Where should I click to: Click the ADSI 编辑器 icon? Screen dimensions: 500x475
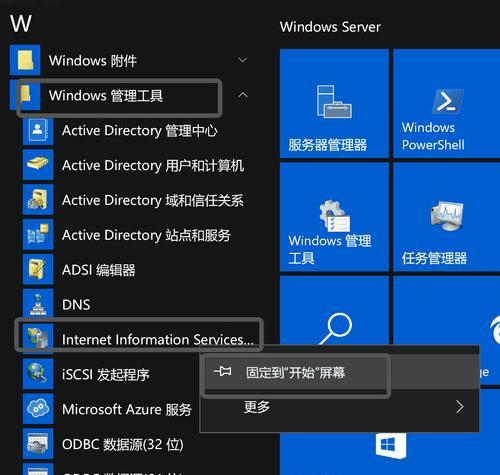[x=38, y=269]
